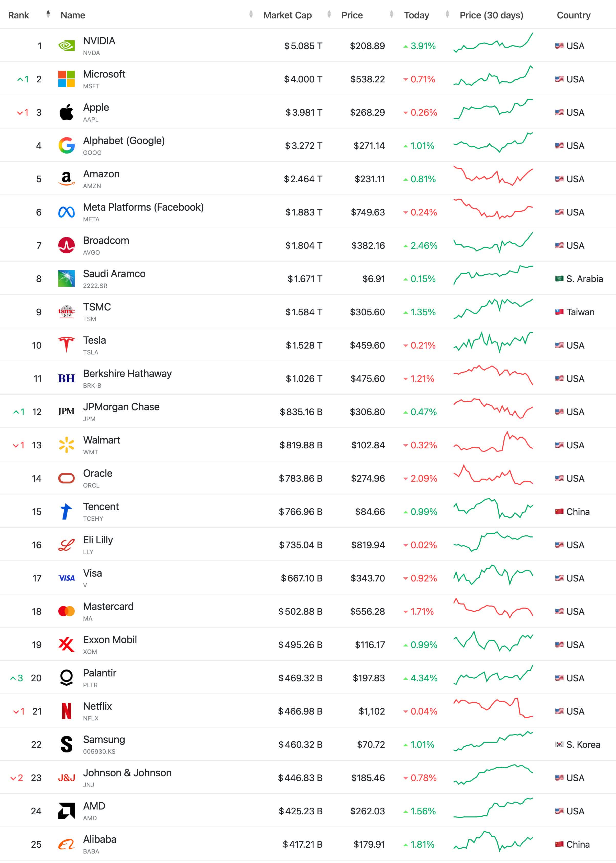Image resolution: width=616 pixels, height=863 pixels.
Task: Click the Microsoft four-square logo
Action: (x=66, y=79)
